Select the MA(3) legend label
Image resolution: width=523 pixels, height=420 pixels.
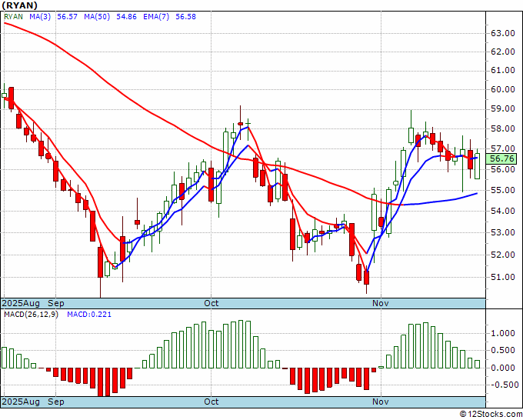pyautogui.click(x=40, y=17)
